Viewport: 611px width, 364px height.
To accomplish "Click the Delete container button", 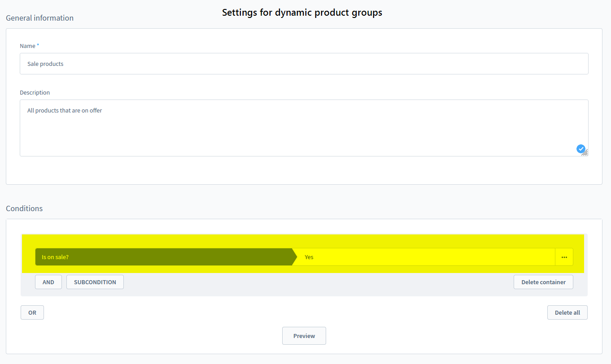I will 543,282.
